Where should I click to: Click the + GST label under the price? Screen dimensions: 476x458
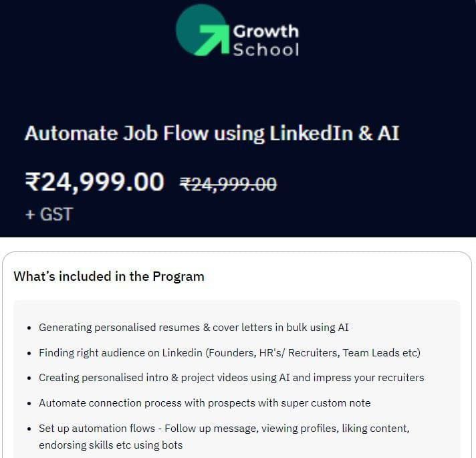pos(49,214)
